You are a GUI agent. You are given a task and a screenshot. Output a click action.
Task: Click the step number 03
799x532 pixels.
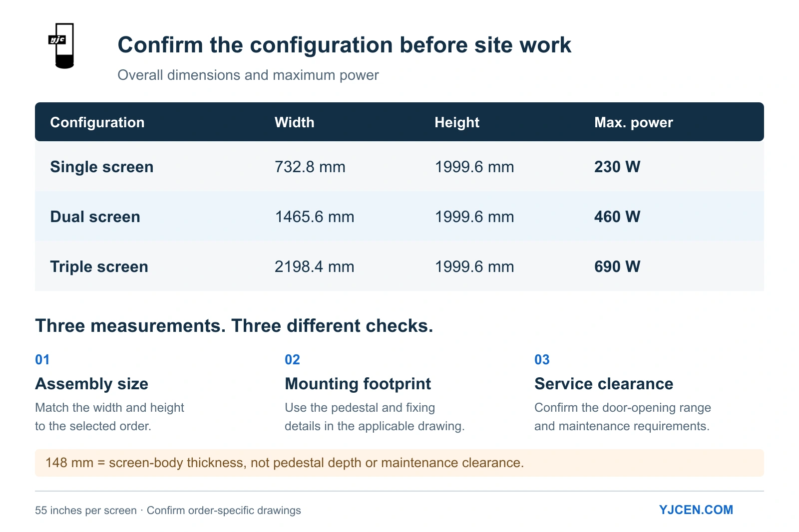pyautogui.click(x=542, y=359)
